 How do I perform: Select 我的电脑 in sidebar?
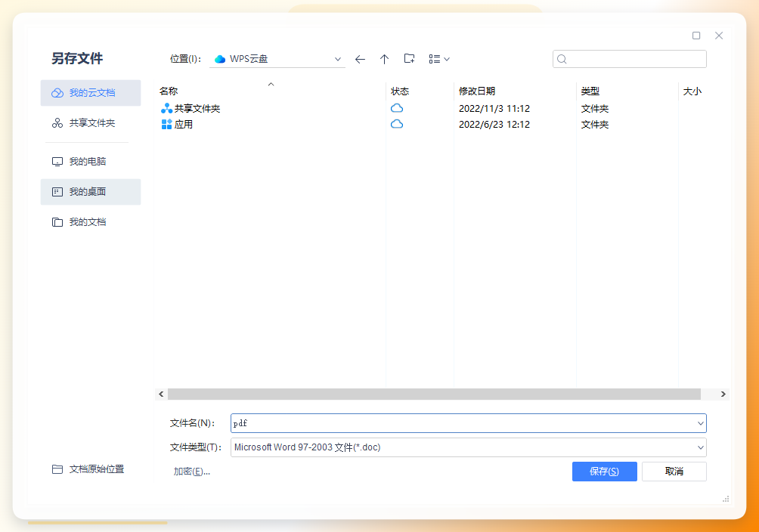click(91, 161)
